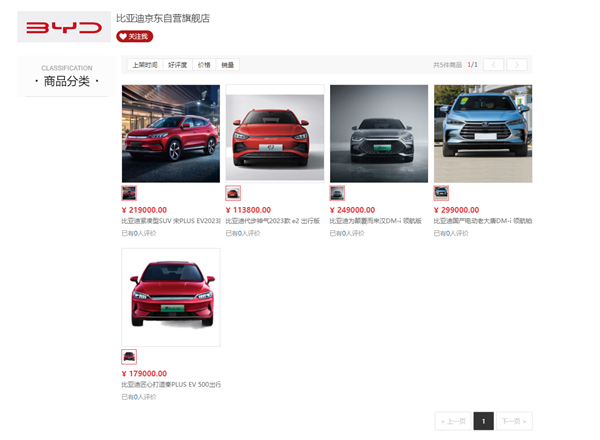
Task: View reviews under 秦PLUS EV listing
Action: point(139,397)
